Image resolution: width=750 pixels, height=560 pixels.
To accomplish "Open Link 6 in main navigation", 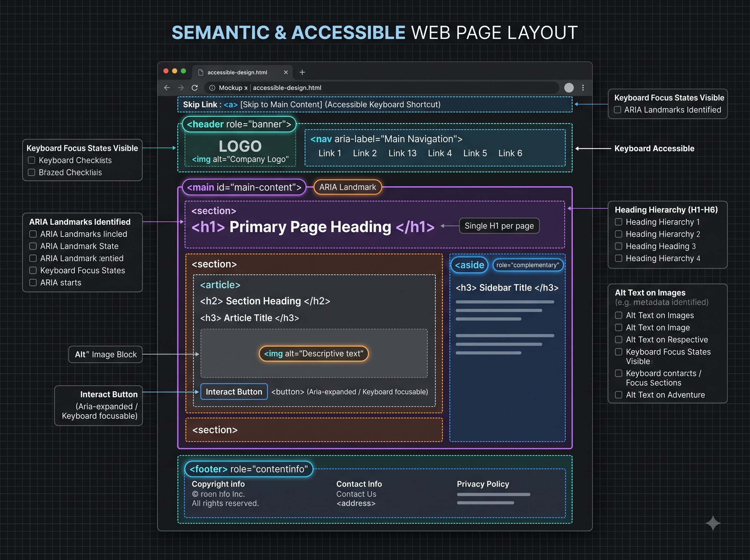I will coord(510,153).
